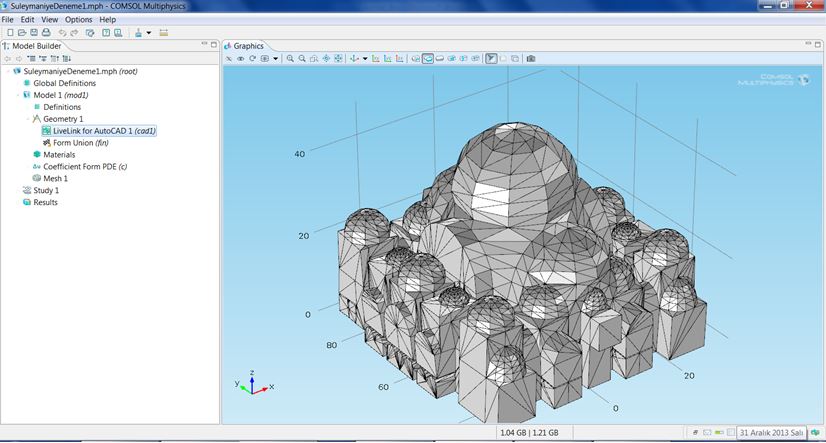Viewport: 826px width, 443px height.
Task: Select the Graphics tab
Action: coord(244,46)
